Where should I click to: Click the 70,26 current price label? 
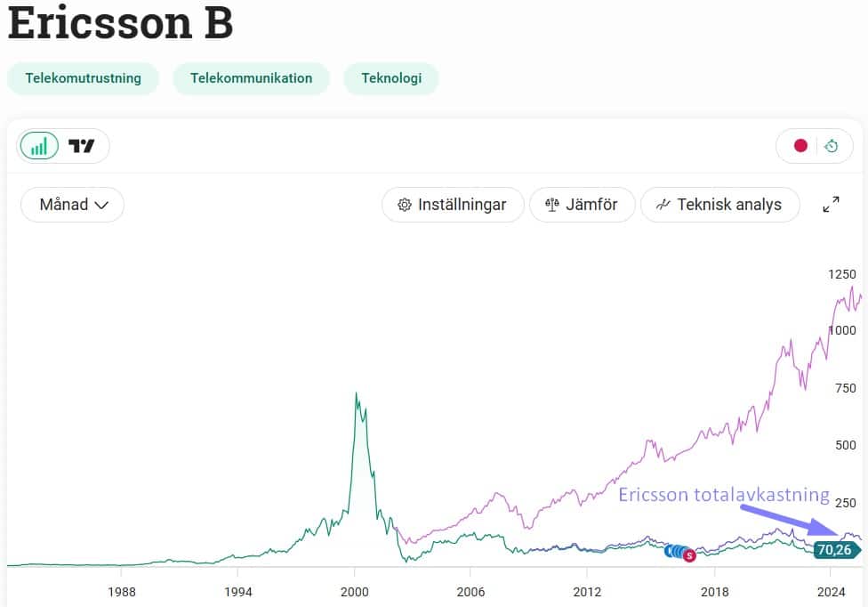[834, 550]
